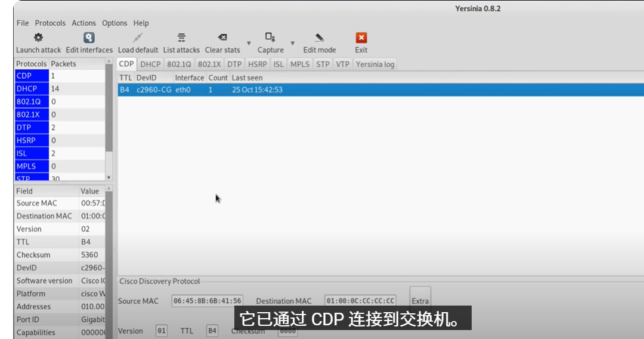Select DHCP in the protocols list

pos(60,89)
